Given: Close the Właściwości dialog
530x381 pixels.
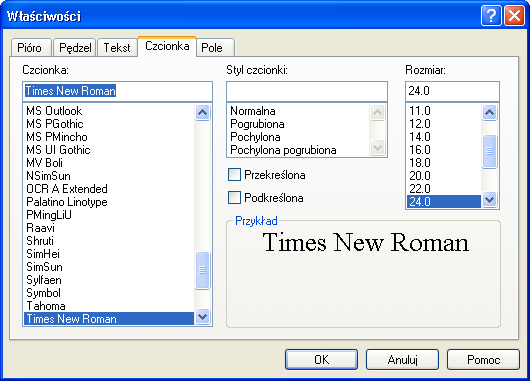Looking at the screenshot, I should pos(514,16).
